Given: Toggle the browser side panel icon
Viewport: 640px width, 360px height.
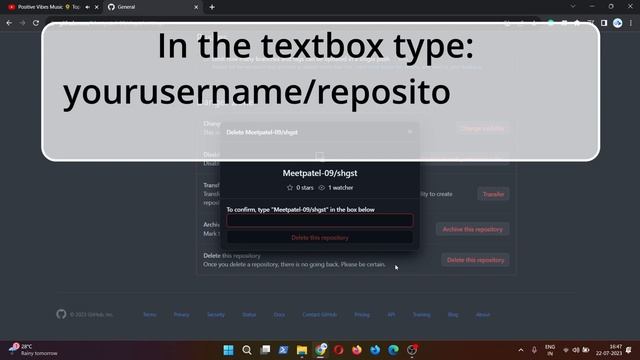Looking at the screenshot, I should pos(604,23).
